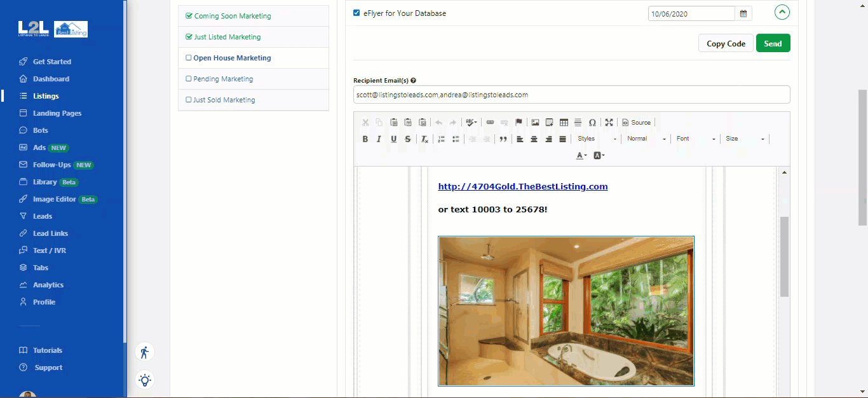Image resolution: width=868 pixels, height=398 pixels.
Task: Collapse the eFlyer panel with the chevron
Action: click(x=782, y=12)
